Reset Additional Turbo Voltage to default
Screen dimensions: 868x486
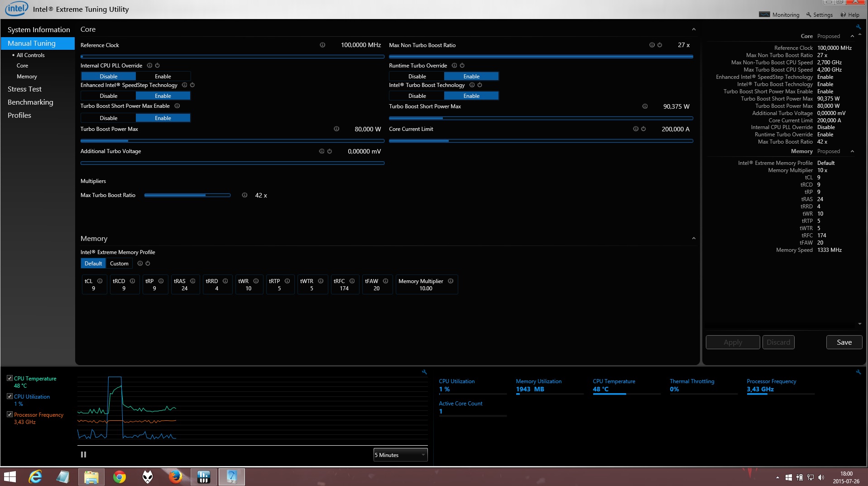pos(329,151)
